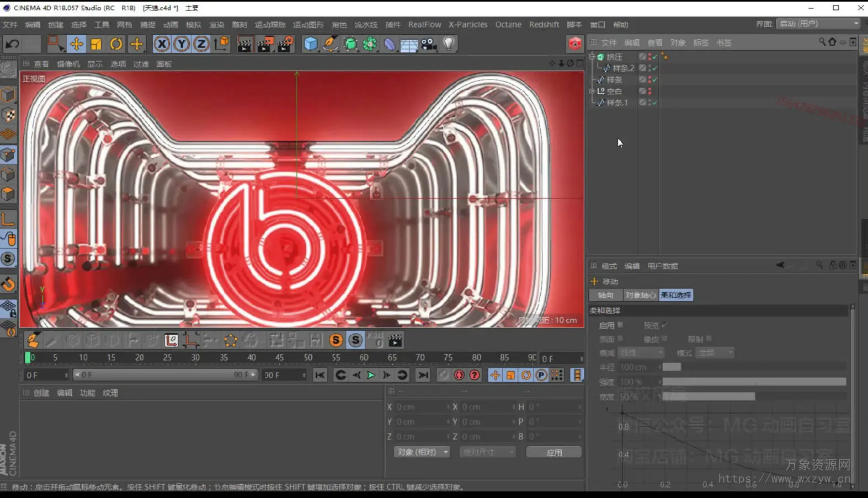Enable the 启用 soft selection checkbox
Viewport: 868px width, 498px height.
(621, 325)
